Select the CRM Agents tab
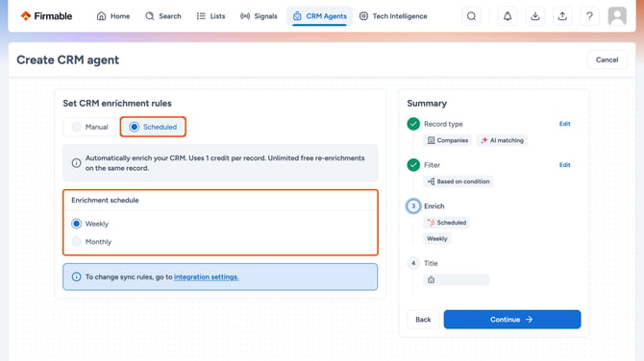644x361 pixels. [319, 16]
